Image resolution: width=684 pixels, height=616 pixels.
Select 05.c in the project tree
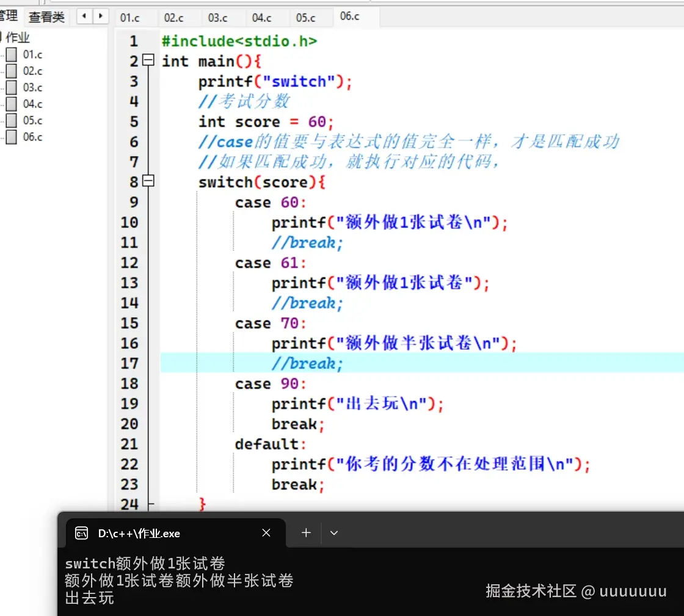tap(33, 120)
